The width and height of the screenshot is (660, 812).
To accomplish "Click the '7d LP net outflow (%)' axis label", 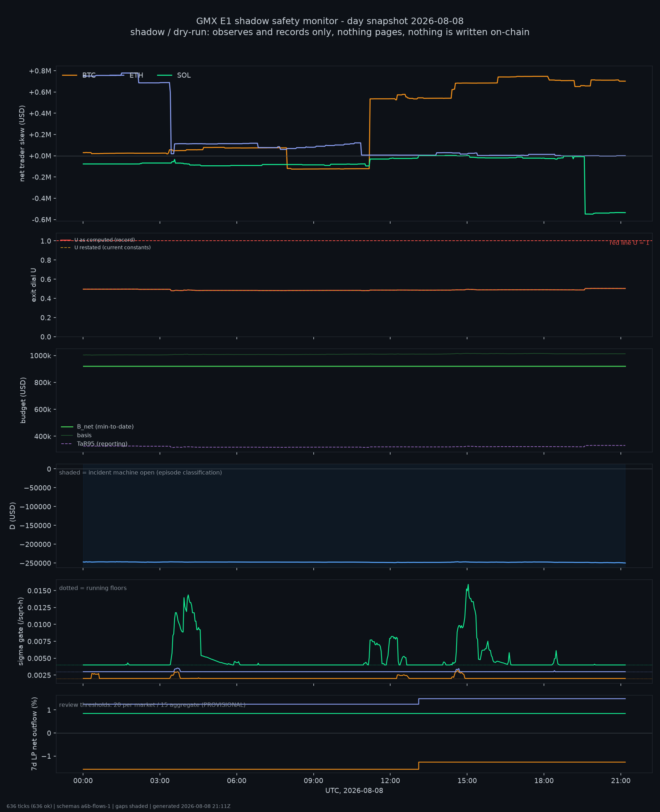I will (x=34, y=734).
